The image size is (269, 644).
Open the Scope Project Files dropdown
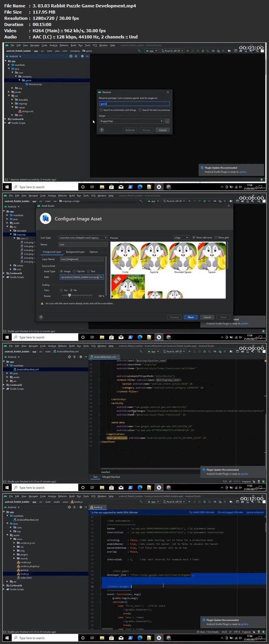point(131,121)
